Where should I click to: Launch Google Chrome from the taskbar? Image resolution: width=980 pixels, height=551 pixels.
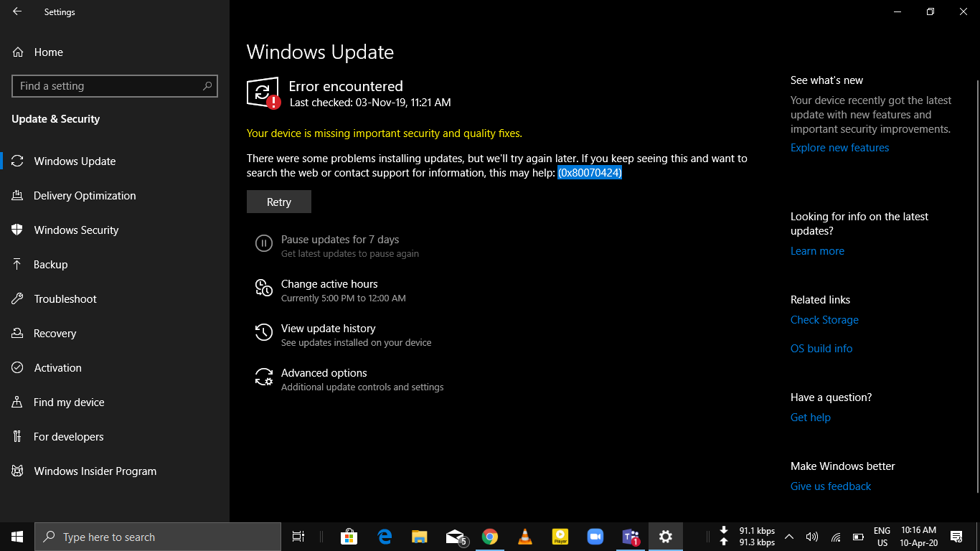click(x=490, y=536)
